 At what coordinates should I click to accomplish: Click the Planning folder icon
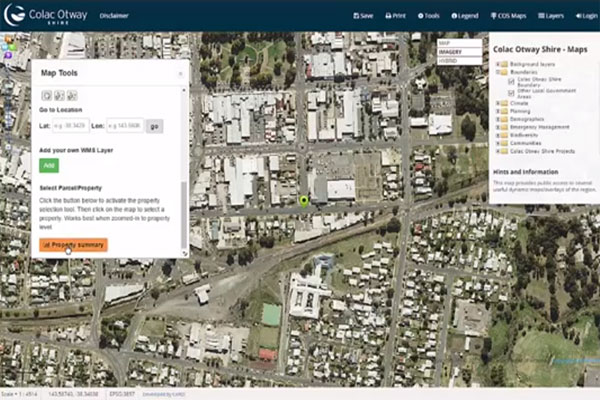[504, 111]
